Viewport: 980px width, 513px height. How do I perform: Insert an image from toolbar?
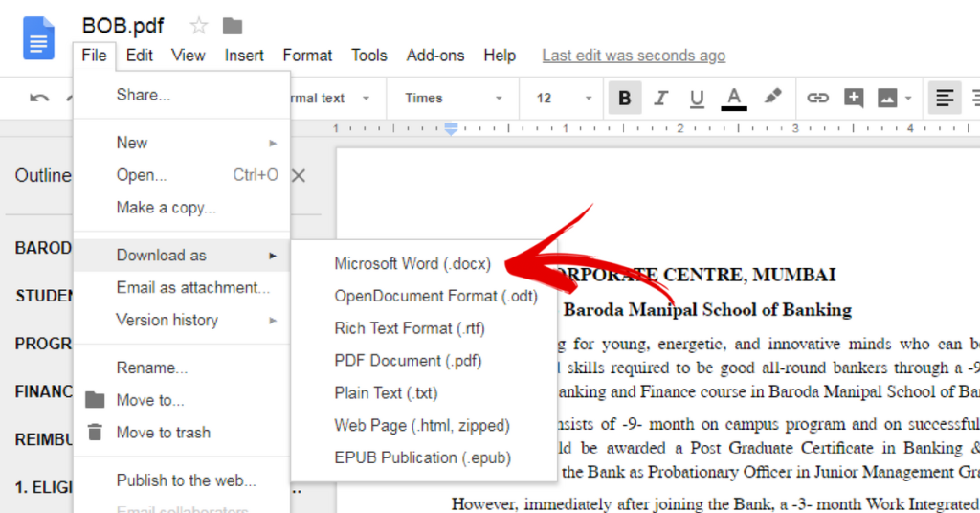[887, 98]
